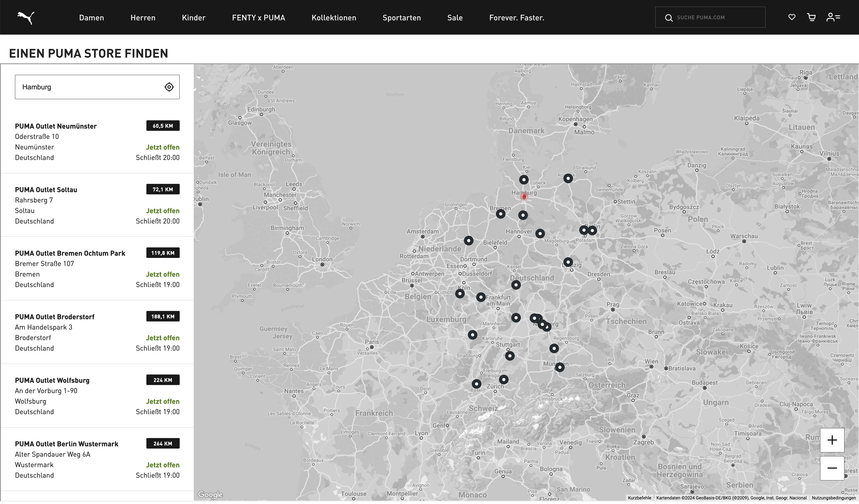Open the wishlist heart icon

[792, 17]
